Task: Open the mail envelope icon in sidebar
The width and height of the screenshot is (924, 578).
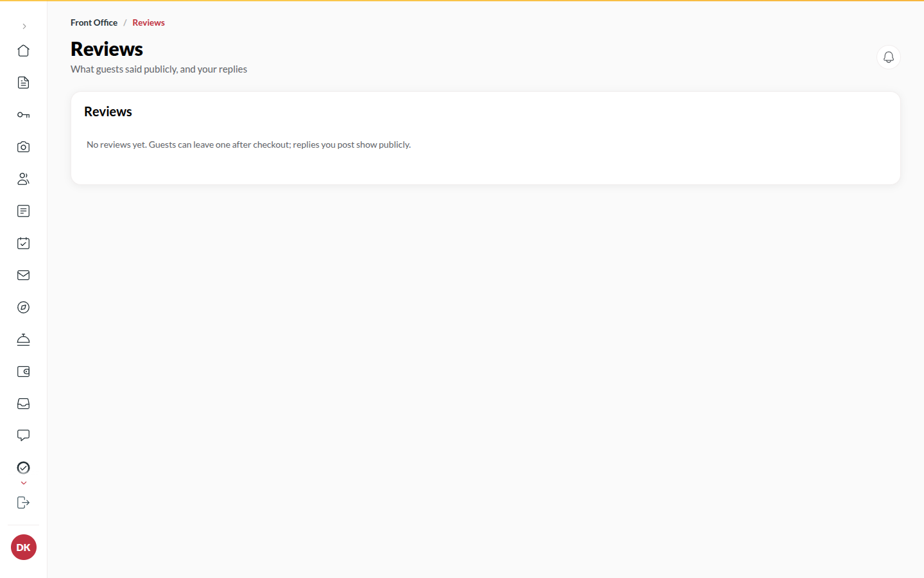Action: (24, 276)
